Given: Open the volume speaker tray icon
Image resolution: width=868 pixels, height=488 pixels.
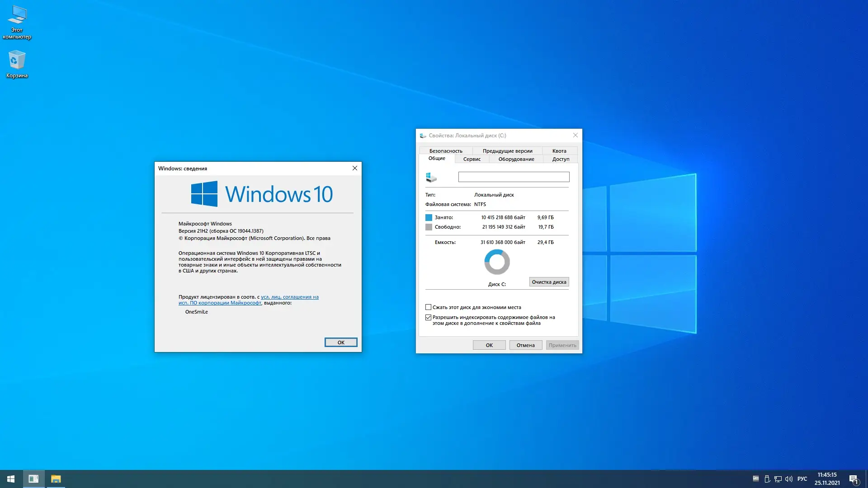Looking at the screenshot, I should click(789, 479).
